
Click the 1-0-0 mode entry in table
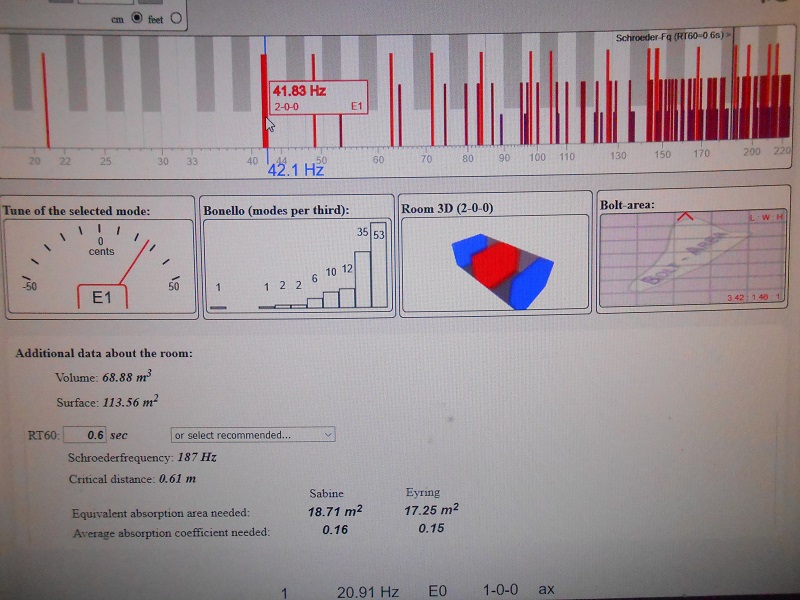pyautogui.click(x=500, y=592)
